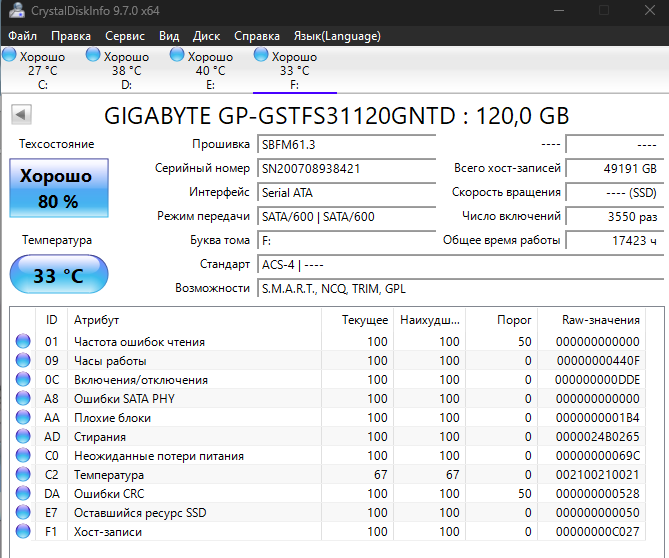Image resolution: width=669 pixels, height=558 pixels.
Task: Open the Справка menu
Action: [x=257, y=36]
